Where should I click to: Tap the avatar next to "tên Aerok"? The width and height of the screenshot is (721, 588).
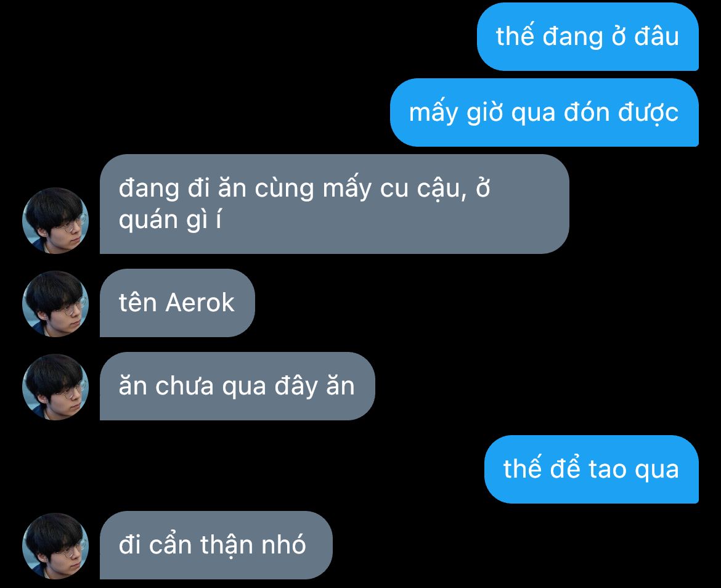[55, 304]
